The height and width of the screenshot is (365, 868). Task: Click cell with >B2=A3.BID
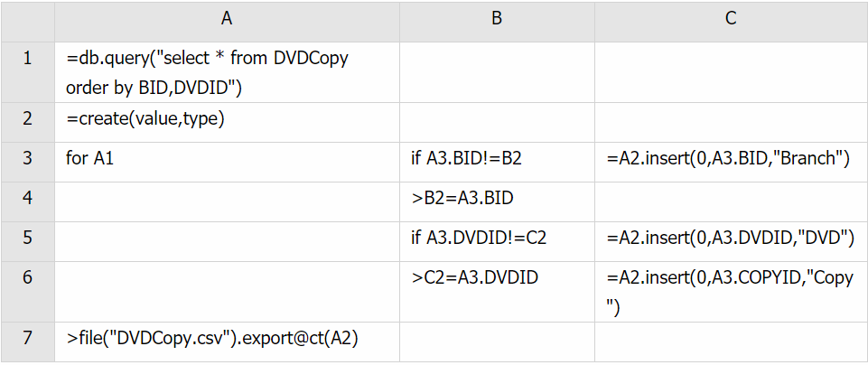click(497, 201)
